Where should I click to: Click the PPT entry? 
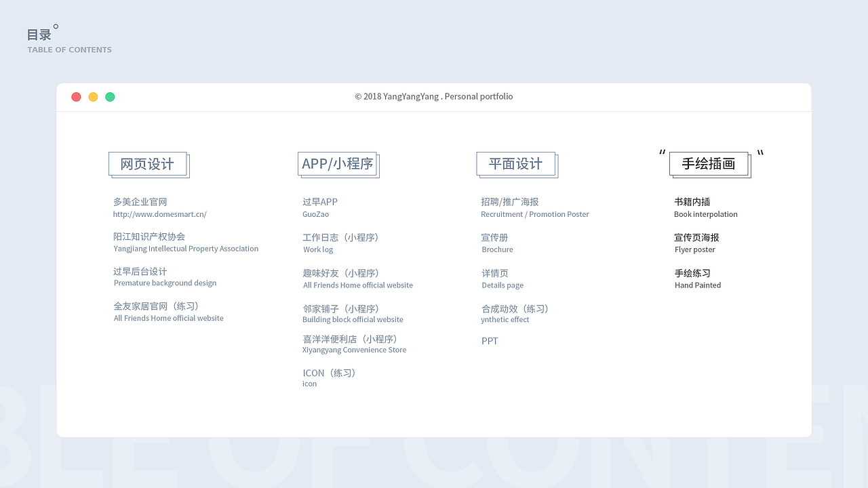[x=490, y=340]
